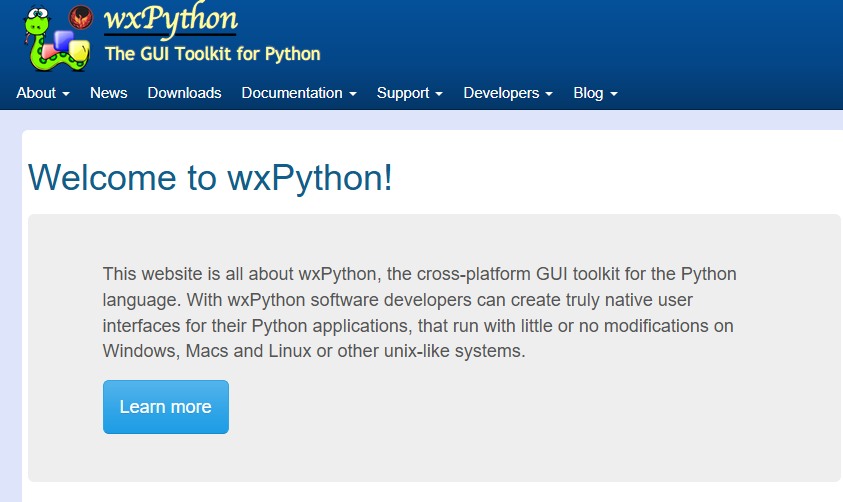Click the wxPython site title text
The width and height of the screenshot is (843, 502).
(170, 19)
